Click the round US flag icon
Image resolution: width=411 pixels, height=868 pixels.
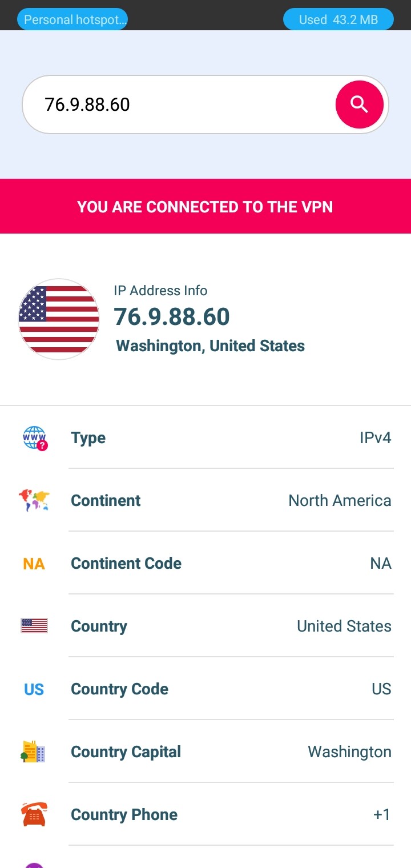point(59,319)
